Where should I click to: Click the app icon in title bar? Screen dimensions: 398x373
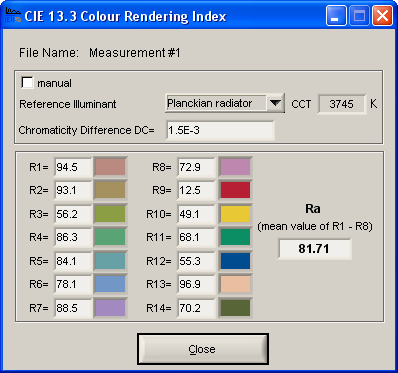click(13, 15)
